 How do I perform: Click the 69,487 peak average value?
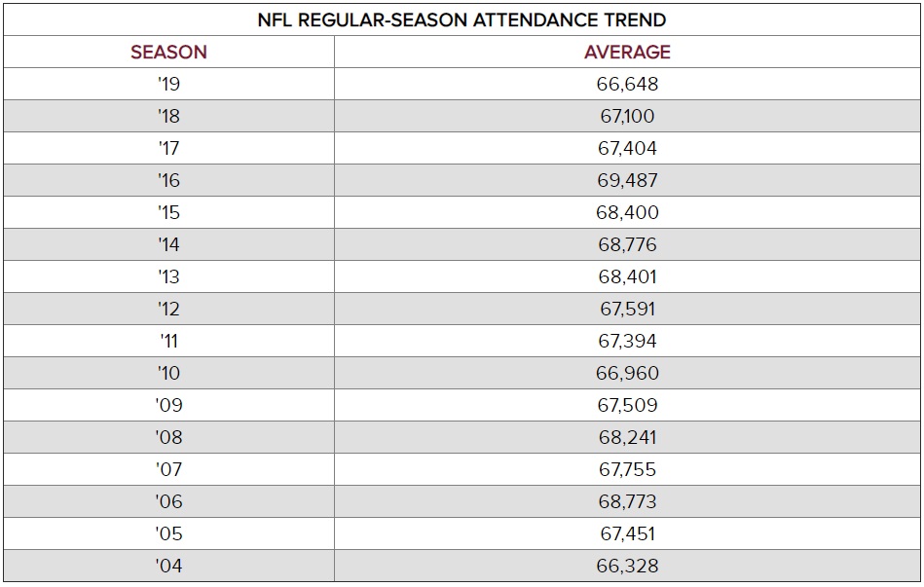coord(627,181)
